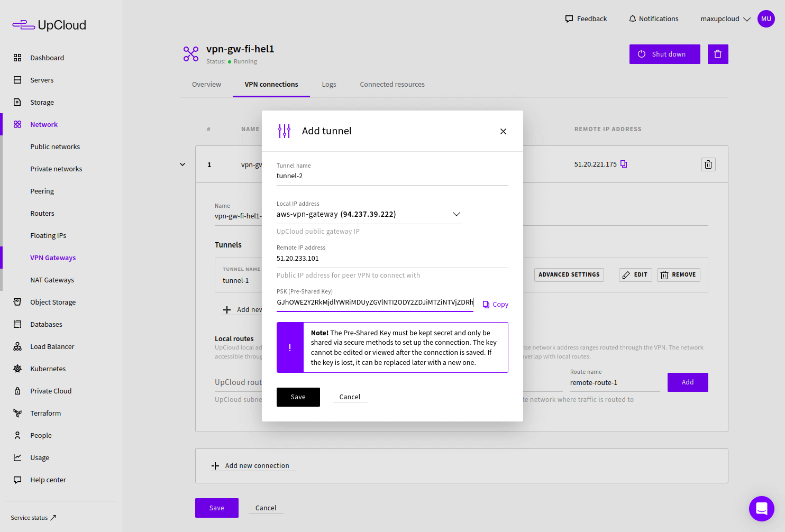Save the new tunnel in dialog
This screenshot has height=532, width=785.
coord(298,397)
